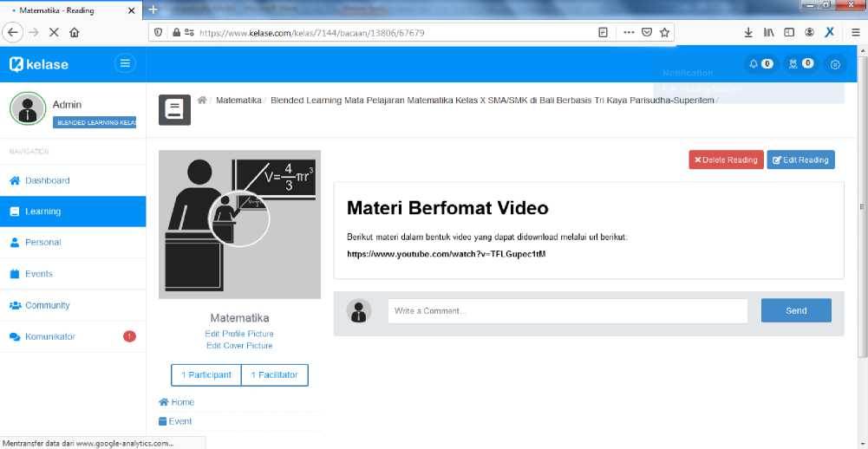Viewport: 868px width, 449px height.
Task: Switch to the 1 Facilitator tab
Action: click(x=274, y=374)
